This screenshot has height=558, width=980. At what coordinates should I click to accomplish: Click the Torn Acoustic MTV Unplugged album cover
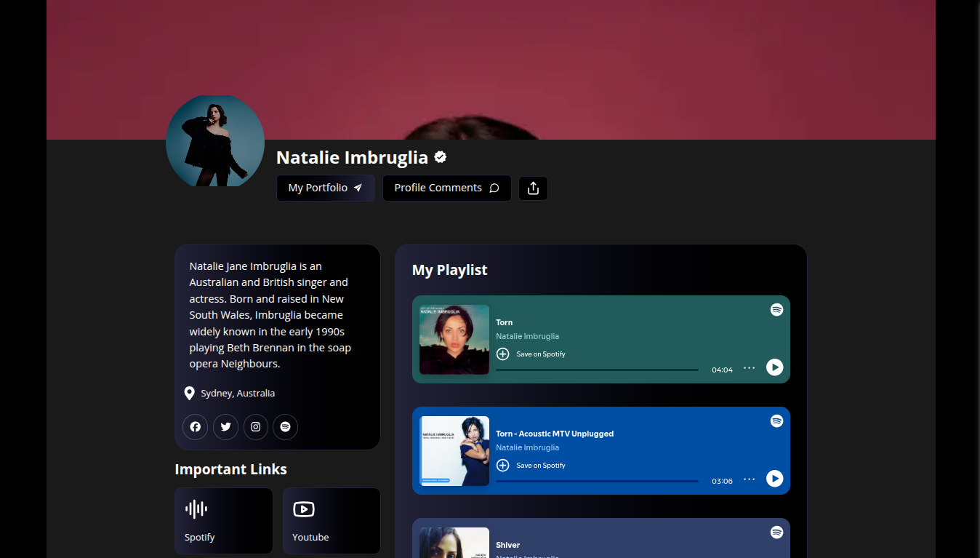(x=454, y=451)
